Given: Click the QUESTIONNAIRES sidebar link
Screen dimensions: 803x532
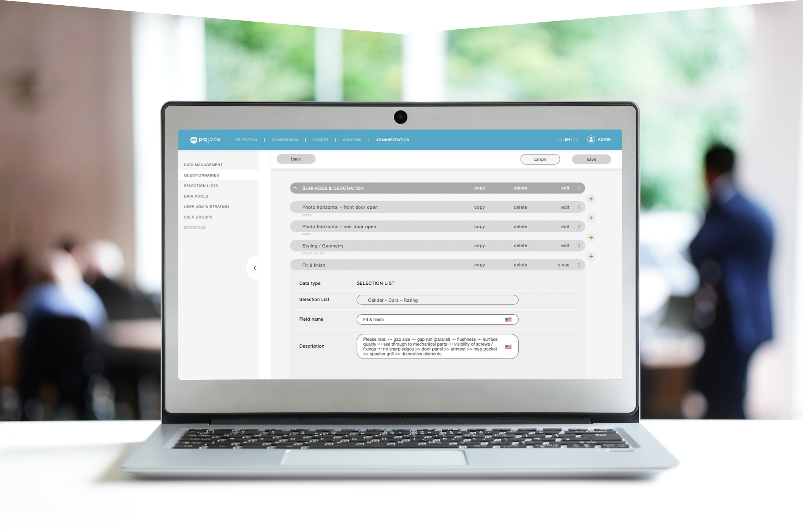Looking at the screenshot, I should click(x=201, y=175).
